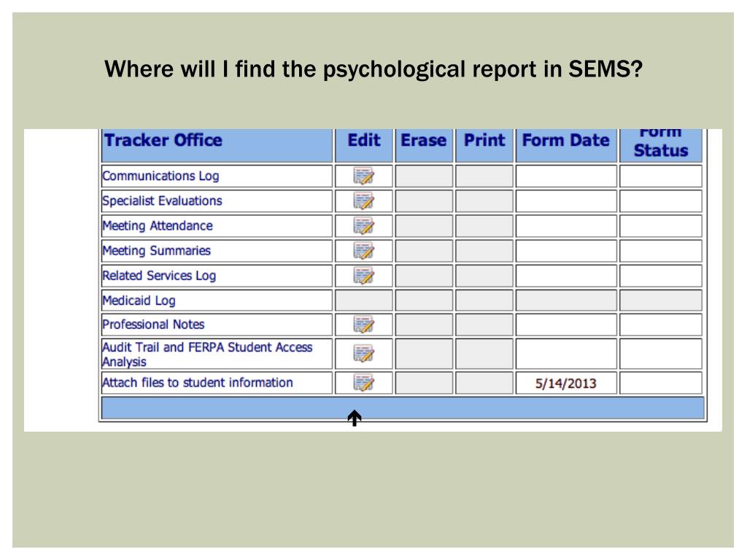The height and width of the screenshot is (560, 747).
Task: Edit the Attach files to student information row
Action: click(x=363, y=382)
